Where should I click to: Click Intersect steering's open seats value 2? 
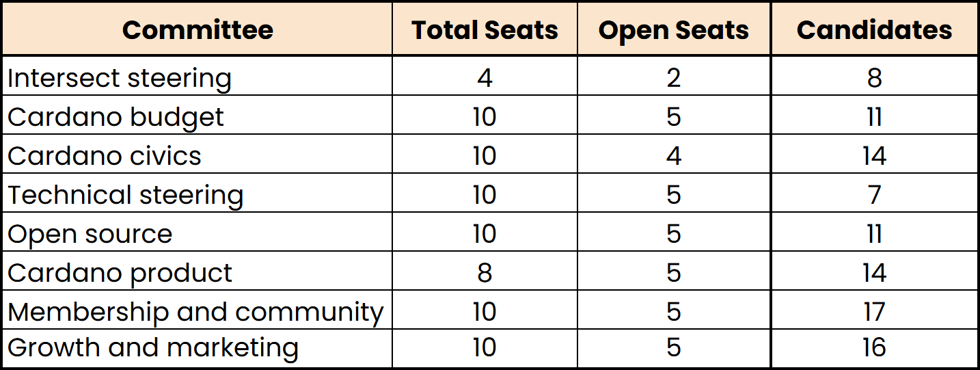tap(674, 78)
